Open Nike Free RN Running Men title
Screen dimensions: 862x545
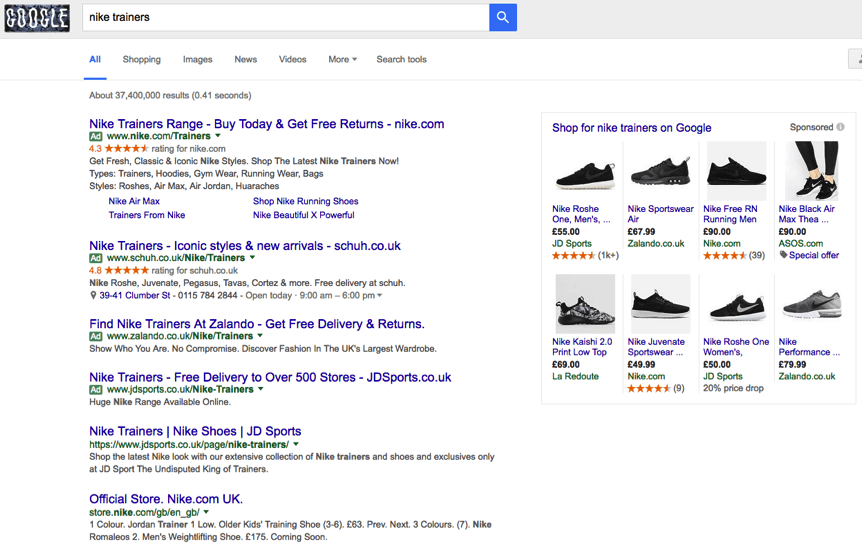[x=730, y=214]
